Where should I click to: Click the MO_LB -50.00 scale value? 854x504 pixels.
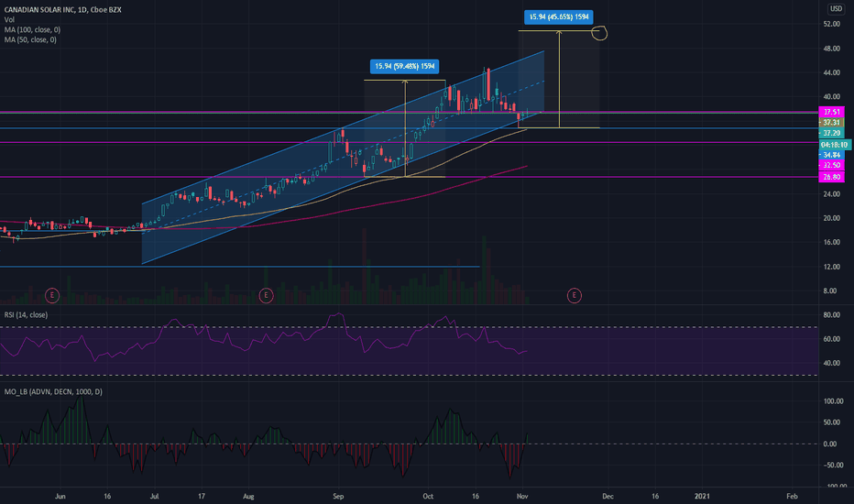833,466
